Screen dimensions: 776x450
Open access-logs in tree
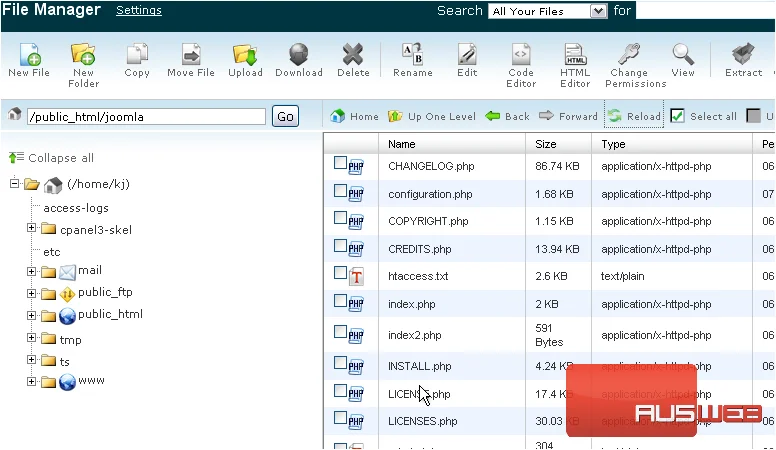(x=76, y=208)
